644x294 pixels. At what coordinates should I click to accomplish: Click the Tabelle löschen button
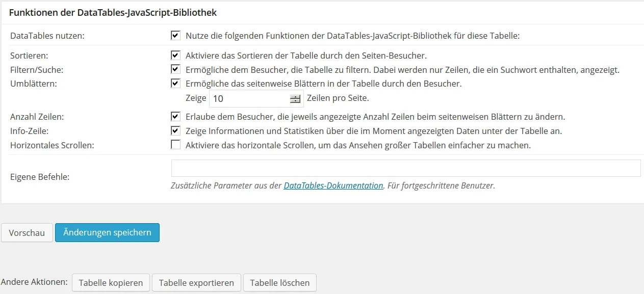[x=280, y=283]
